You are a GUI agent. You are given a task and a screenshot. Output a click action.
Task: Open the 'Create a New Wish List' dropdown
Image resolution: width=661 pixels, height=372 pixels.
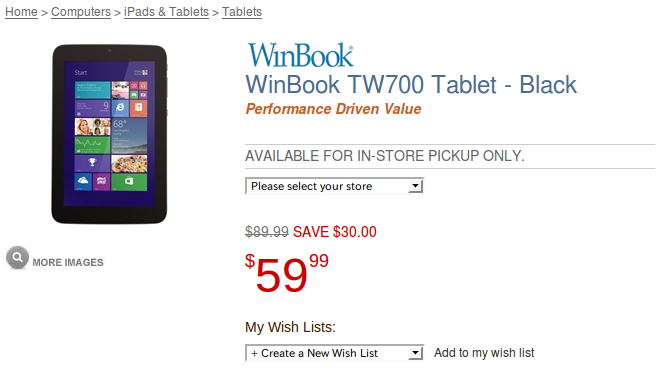334,353
